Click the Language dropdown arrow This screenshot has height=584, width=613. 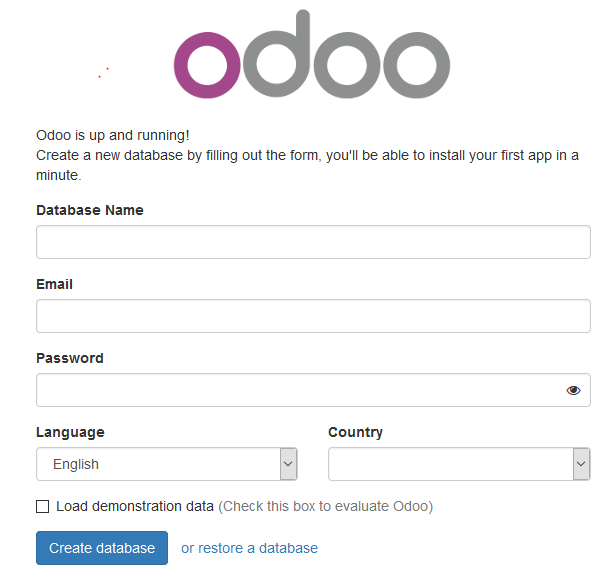click(x=288, y=464)
